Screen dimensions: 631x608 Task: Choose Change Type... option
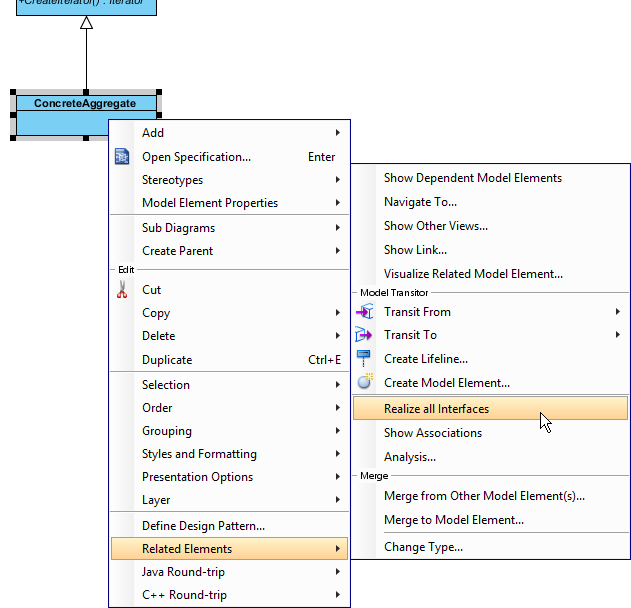pyautogui.click(x=491, y=547)
